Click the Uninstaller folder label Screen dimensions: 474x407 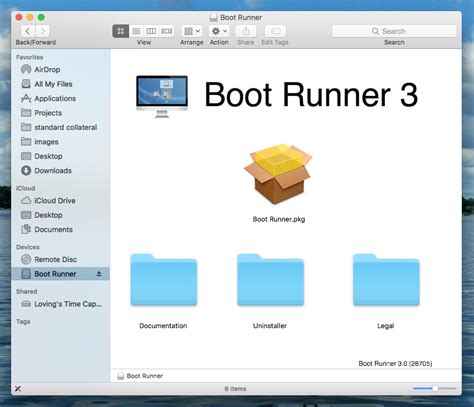tap(270, 326)
